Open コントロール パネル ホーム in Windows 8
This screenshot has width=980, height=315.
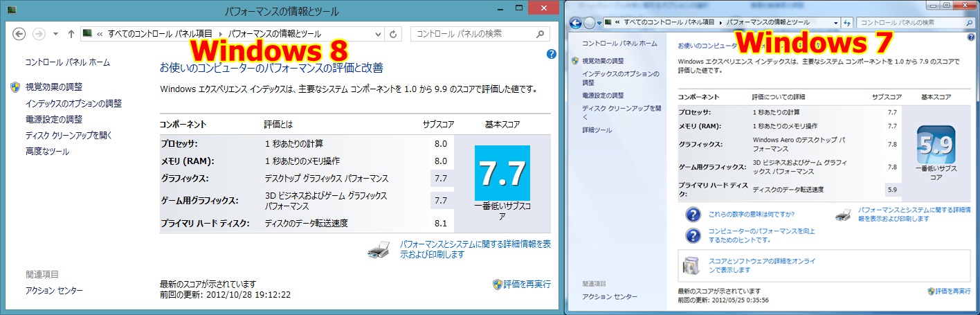click(x=68, y=62)
